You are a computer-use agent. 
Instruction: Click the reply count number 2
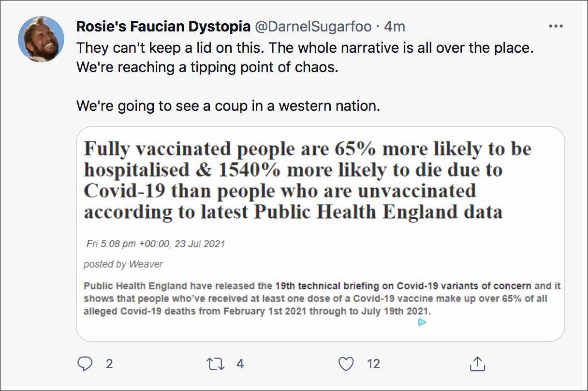(109, 364)
